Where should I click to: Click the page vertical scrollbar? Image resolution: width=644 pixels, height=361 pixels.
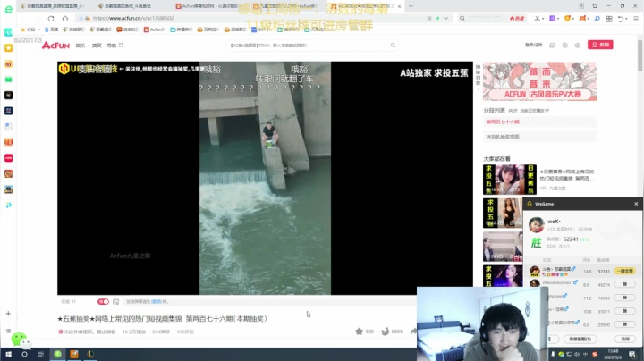coord(640,55)
